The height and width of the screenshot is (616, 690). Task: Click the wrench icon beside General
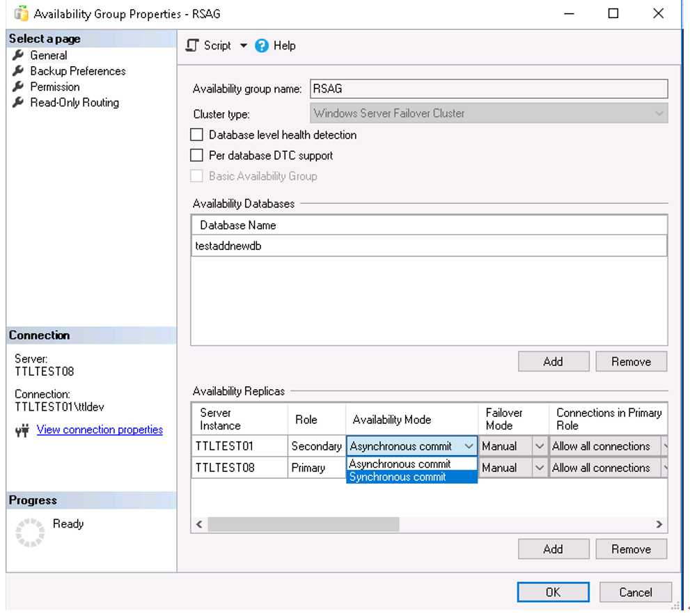18,55
